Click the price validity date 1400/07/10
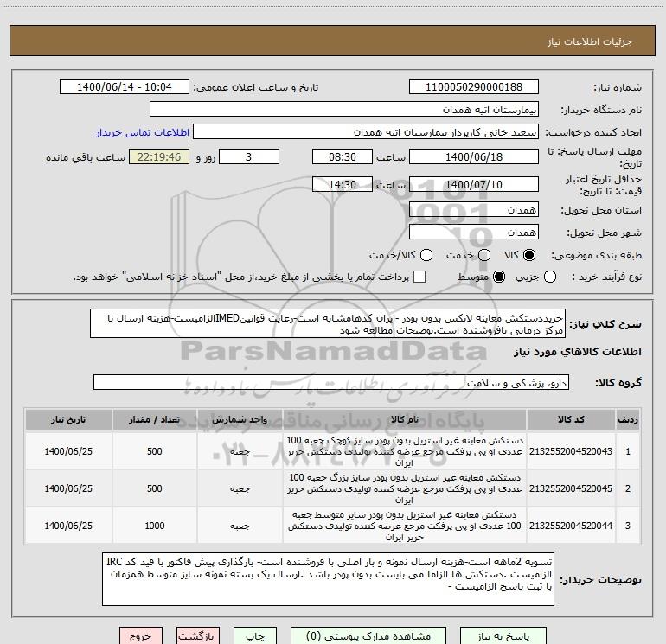This screenshot has width=666, height=644. click(x=474, y=184)
